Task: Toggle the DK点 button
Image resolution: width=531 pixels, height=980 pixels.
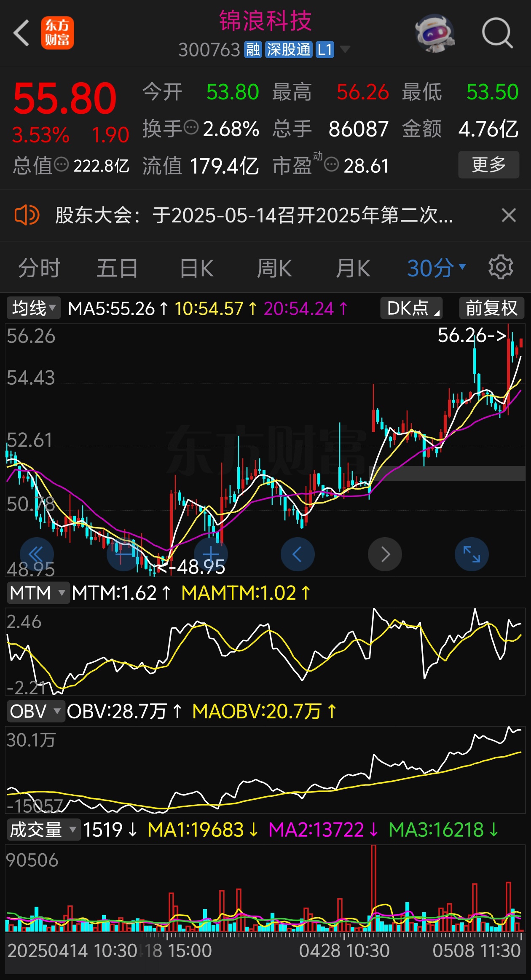Action: point(411,308)
